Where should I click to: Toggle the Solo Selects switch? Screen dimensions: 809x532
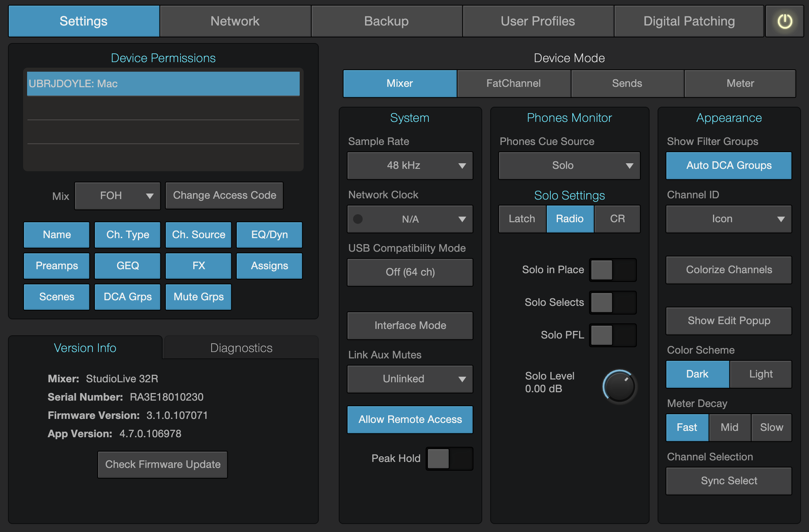[x=613, y=302]
